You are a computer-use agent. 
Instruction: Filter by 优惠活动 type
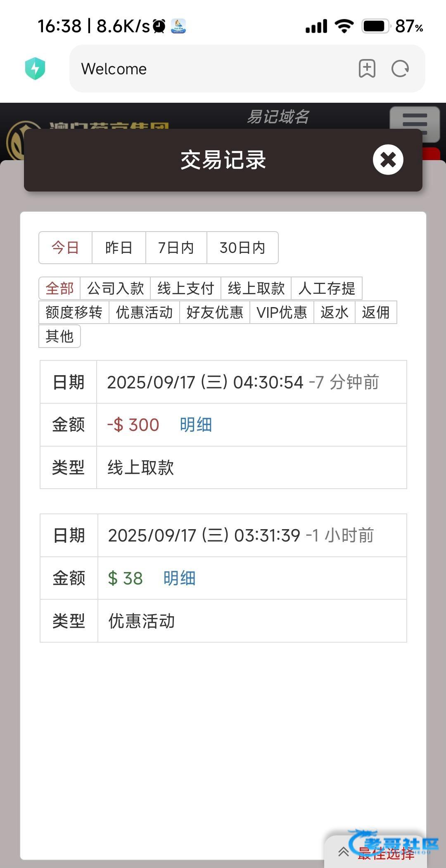tap(144, 312)
